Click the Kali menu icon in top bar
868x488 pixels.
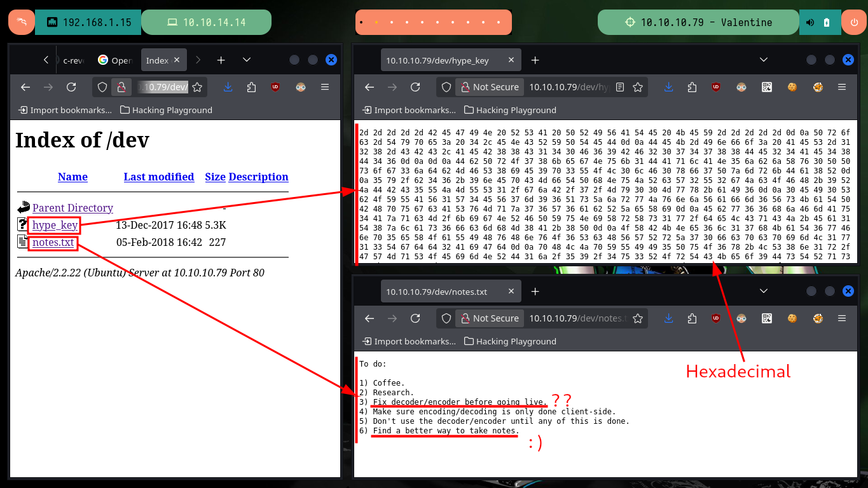click(x=21, y=22)
